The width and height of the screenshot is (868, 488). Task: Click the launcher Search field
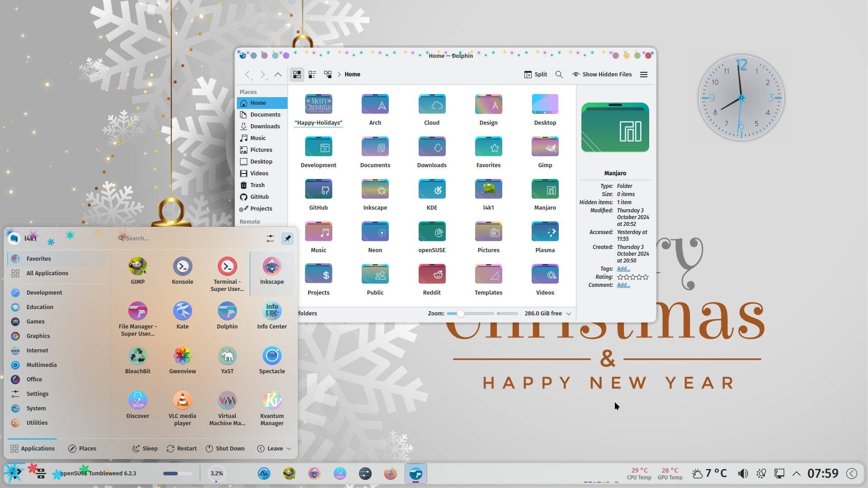190,238
